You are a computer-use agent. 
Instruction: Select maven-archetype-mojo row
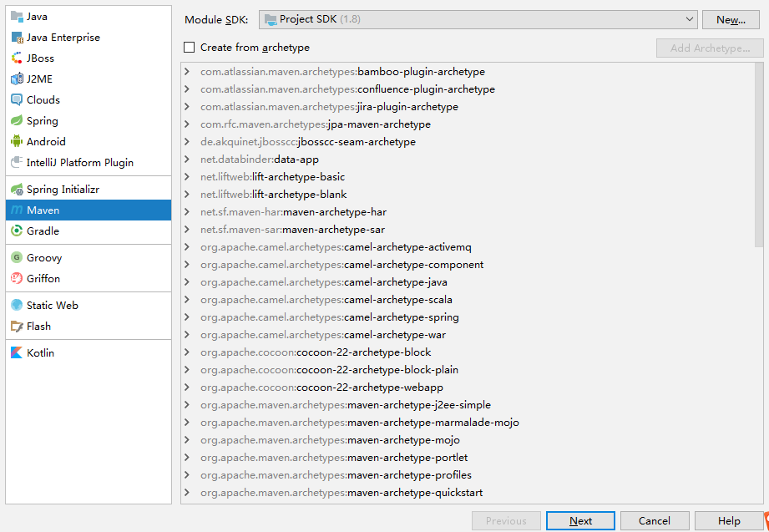[x=468, y=440]
